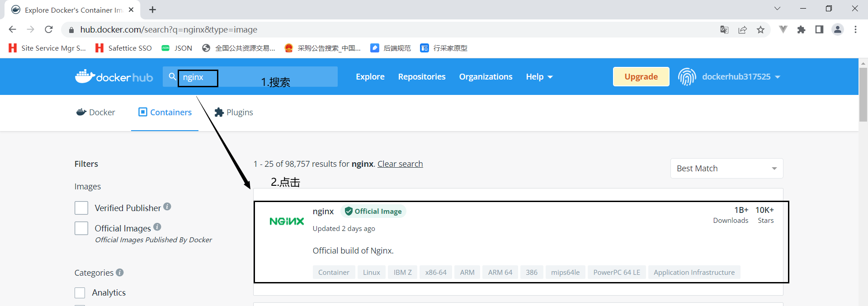Open Safettice SSO bookmark
Screen dimensions: 868x306
pyautogui.click(x=123, y=48)
